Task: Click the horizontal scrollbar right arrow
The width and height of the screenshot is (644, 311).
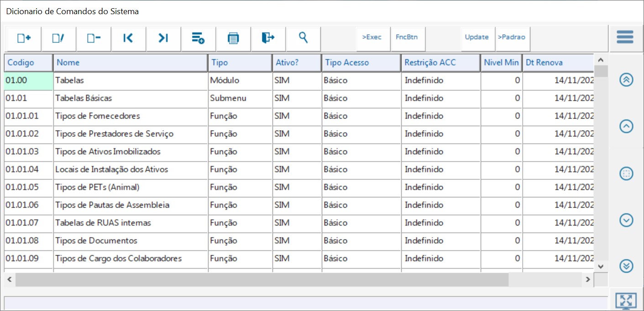Action: (x=588, y=279)
